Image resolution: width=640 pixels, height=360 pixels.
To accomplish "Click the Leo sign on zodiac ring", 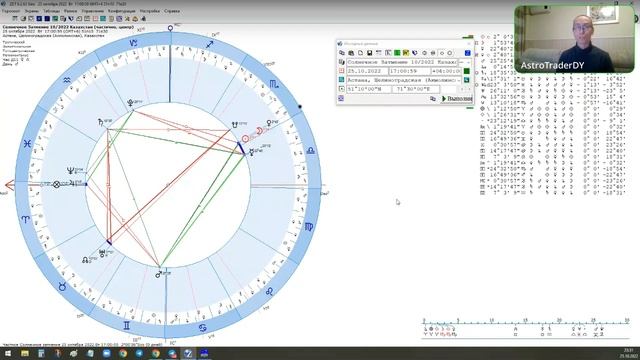I will pos(269,291).
